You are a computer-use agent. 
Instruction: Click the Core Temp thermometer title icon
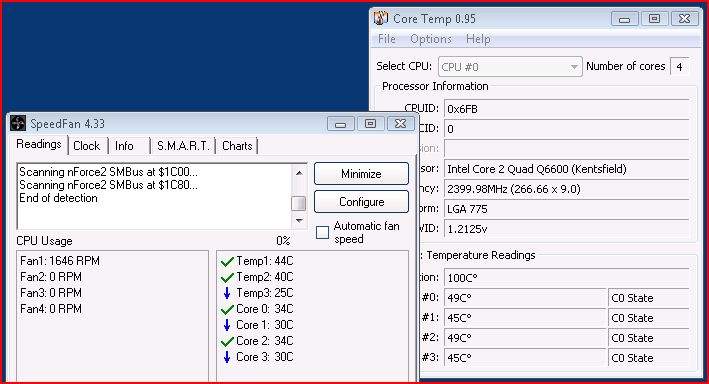tap(381, 18)
